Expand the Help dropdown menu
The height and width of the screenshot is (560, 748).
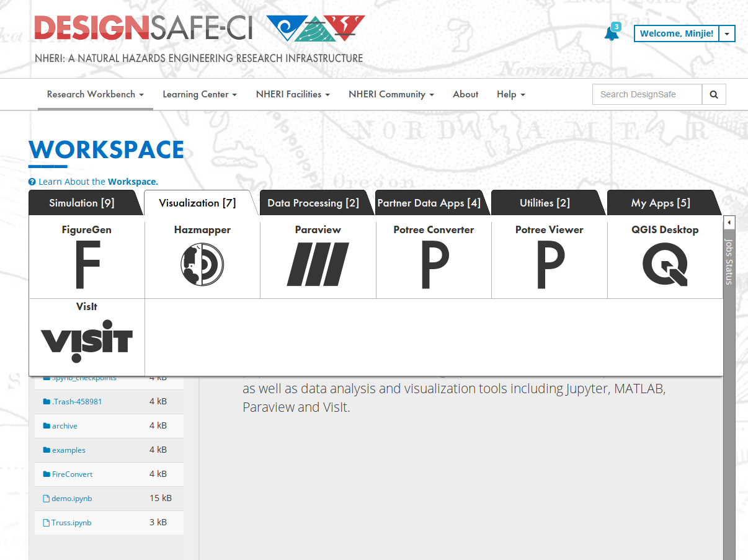click(x=511, y=95)
